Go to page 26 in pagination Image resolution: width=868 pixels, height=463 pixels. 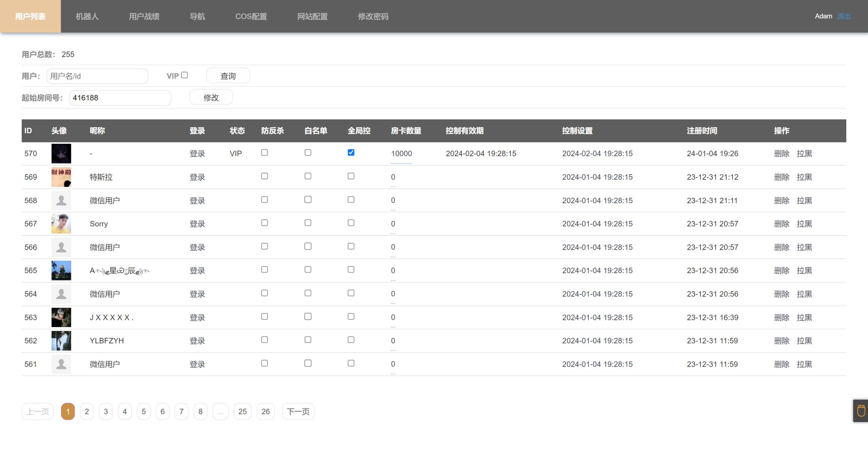(265, 411)
